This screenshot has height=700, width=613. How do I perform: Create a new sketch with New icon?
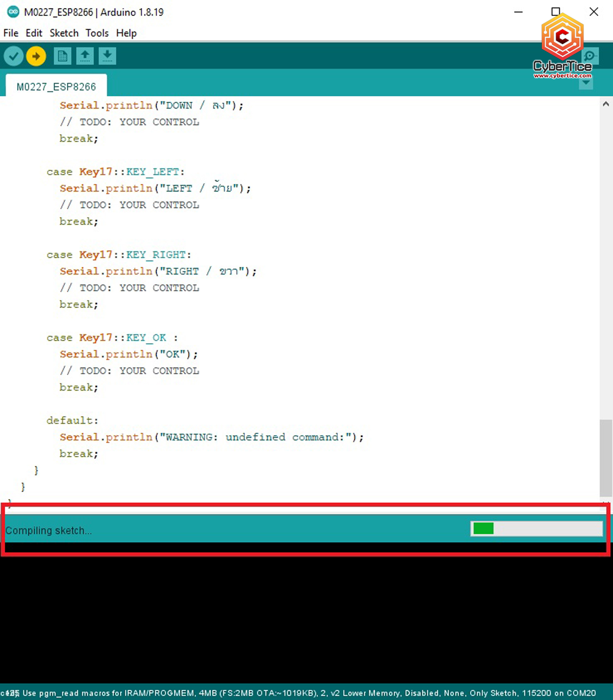(x=63, y=56)
